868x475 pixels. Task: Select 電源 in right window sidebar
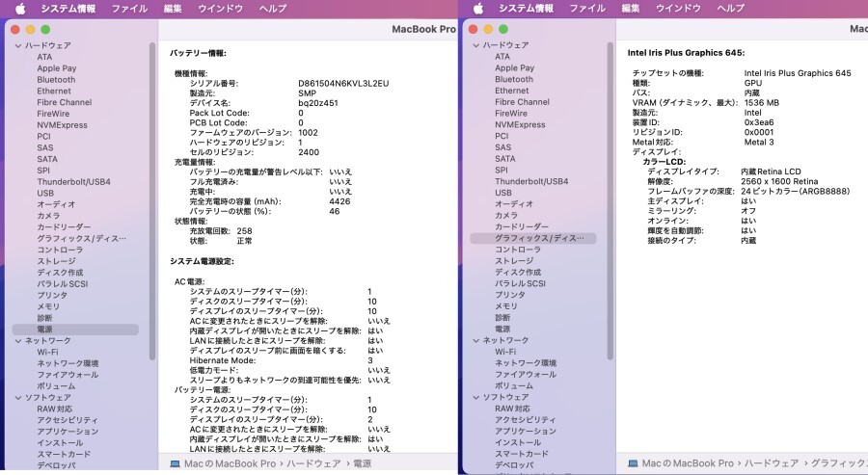[502, 329]
